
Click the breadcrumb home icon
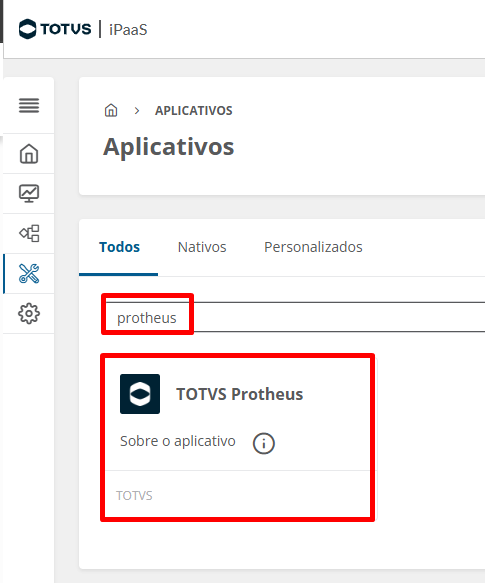[x=111, y=110]
